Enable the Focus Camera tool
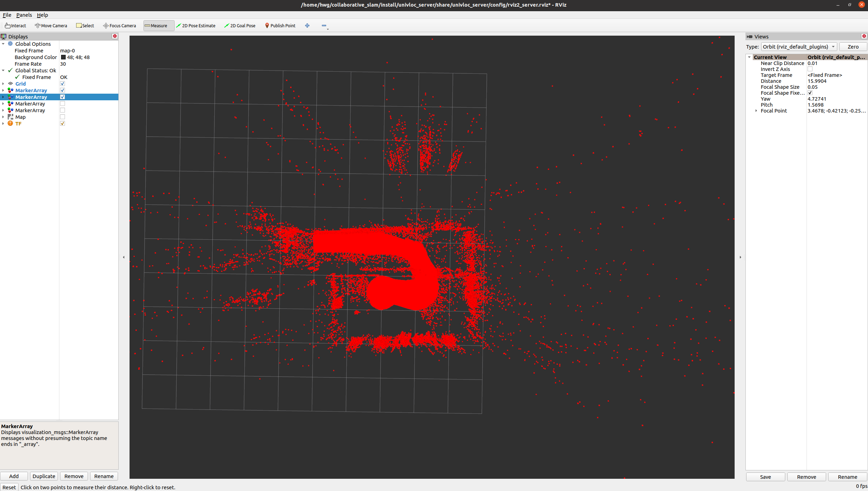The width and height of the screenshot is (868, 491). (119, 26)
